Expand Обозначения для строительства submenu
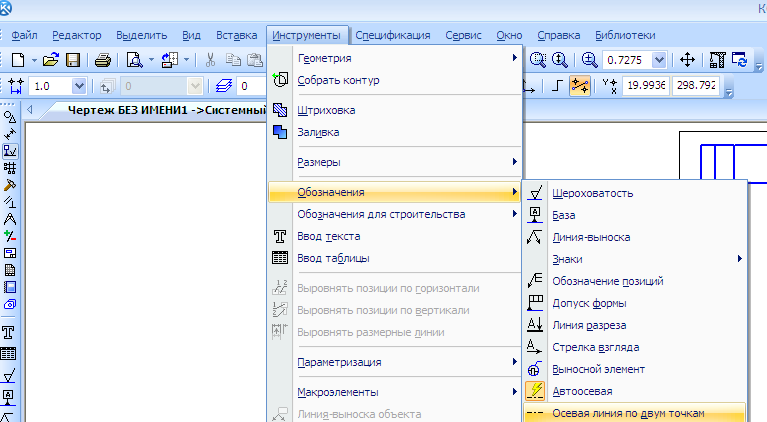 click(394, 214)
